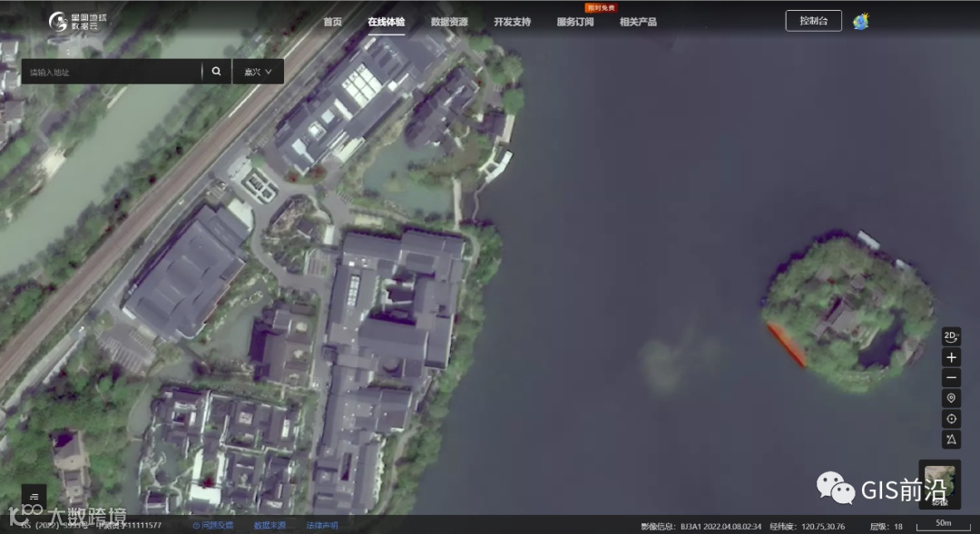This screenshot has height=534, width=980.
Task: Open the layer list panel icon
Action: tap(34, 497)
